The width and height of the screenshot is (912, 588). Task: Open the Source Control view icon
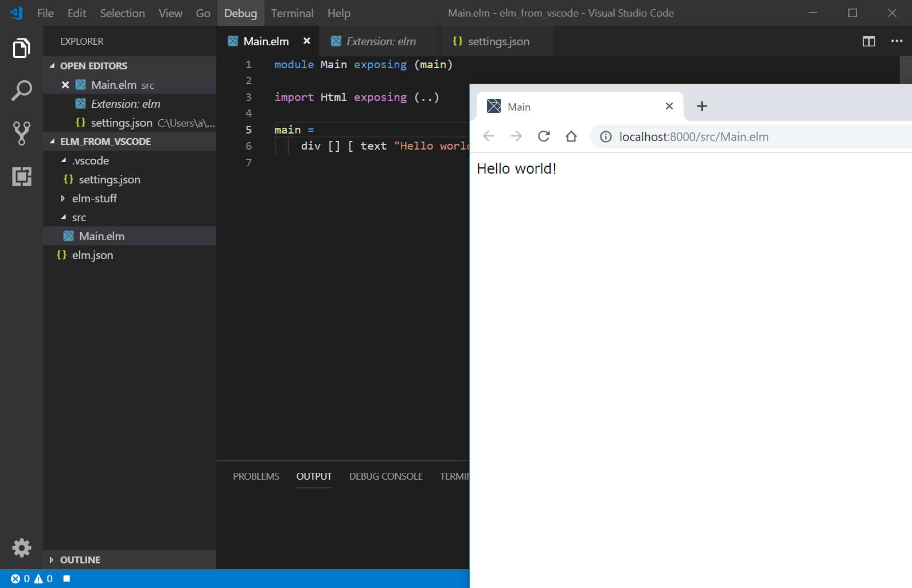(x=21, y=133)
